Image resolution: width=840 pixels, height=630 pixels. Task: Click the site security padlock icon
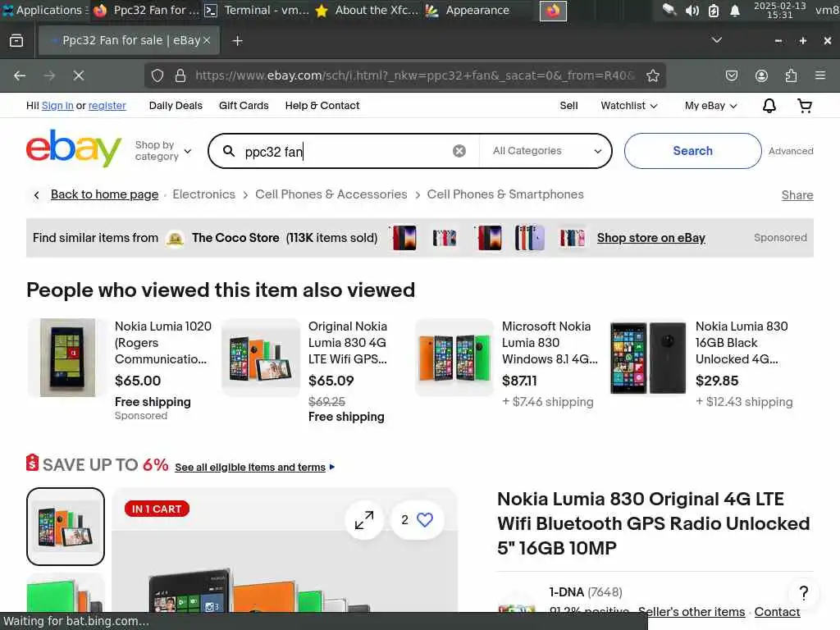[x=180, y=75]
